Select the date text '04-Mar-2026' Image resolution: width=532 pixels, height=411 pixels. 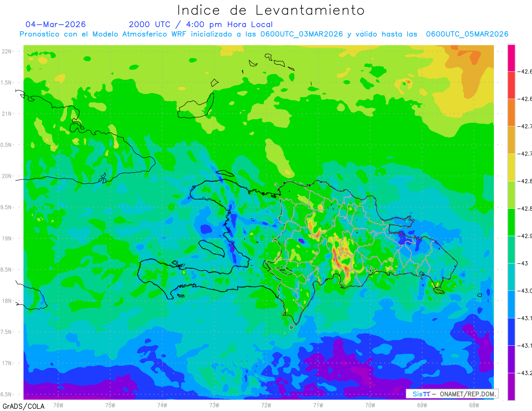coord(55,24)
